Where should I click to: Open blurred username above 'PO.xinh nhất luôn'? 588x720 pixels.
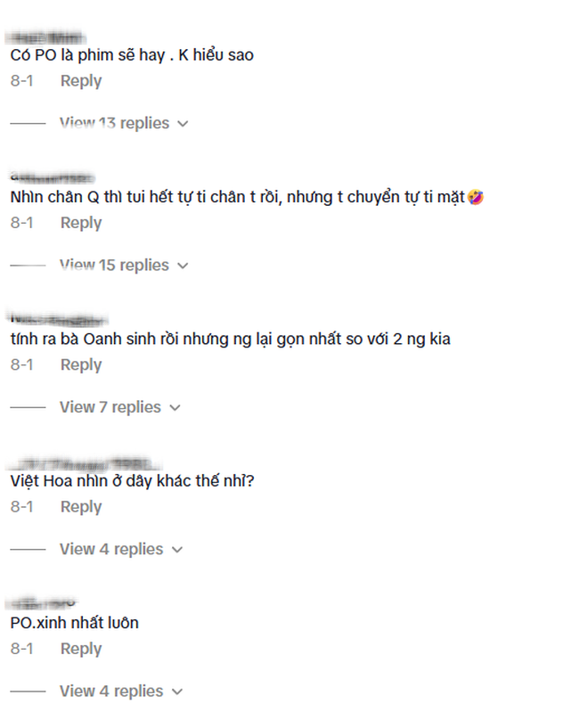(42, 603)
